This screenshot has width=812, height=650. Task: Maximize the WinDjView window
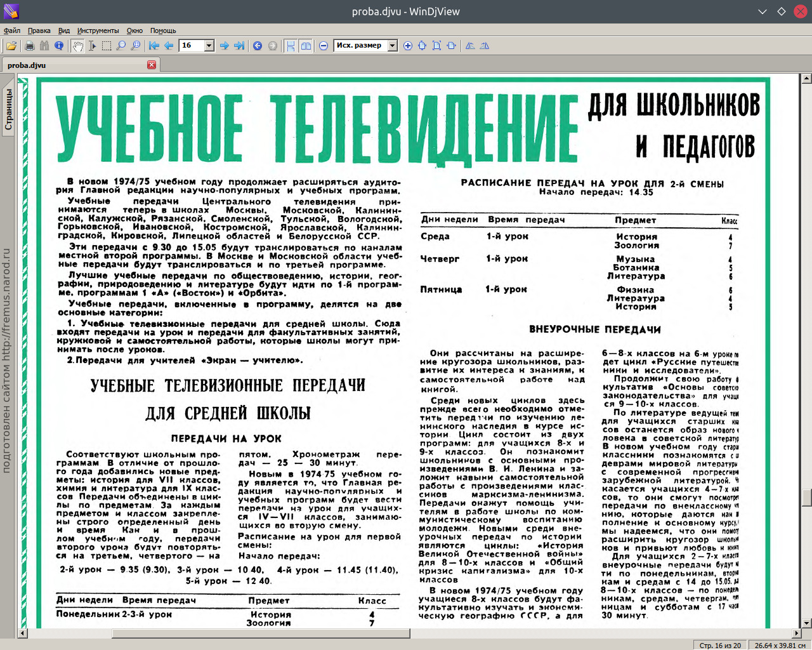coord(781,11)
